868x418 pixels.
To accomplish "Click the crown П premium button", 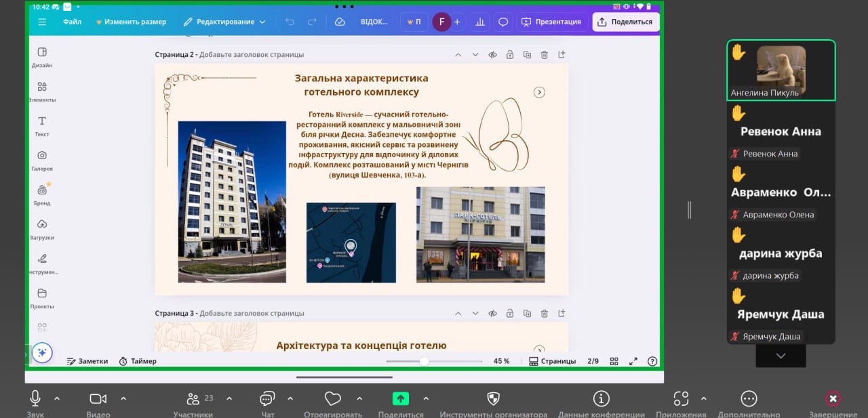I will pos(414,22).
